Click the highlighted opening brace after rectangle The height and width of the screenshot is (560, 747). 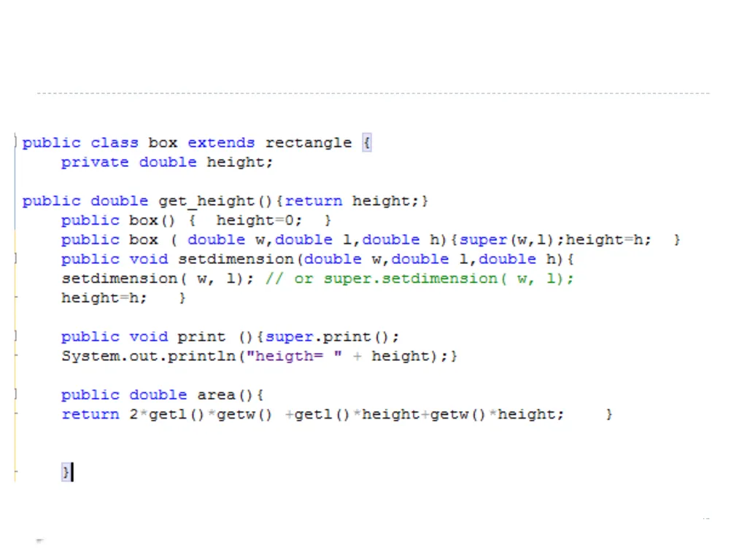[x=366, y=143]
